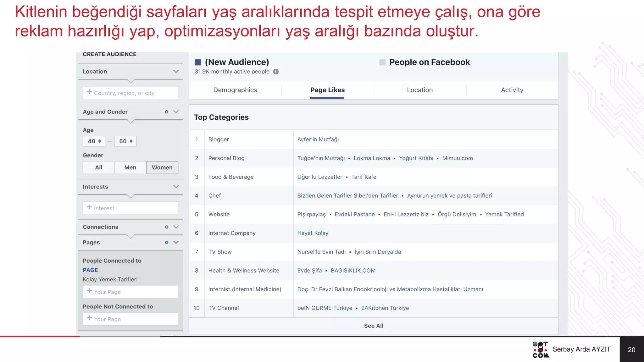
Task: Open the BAGISIKLIK.COM page link
Action: 353,271
